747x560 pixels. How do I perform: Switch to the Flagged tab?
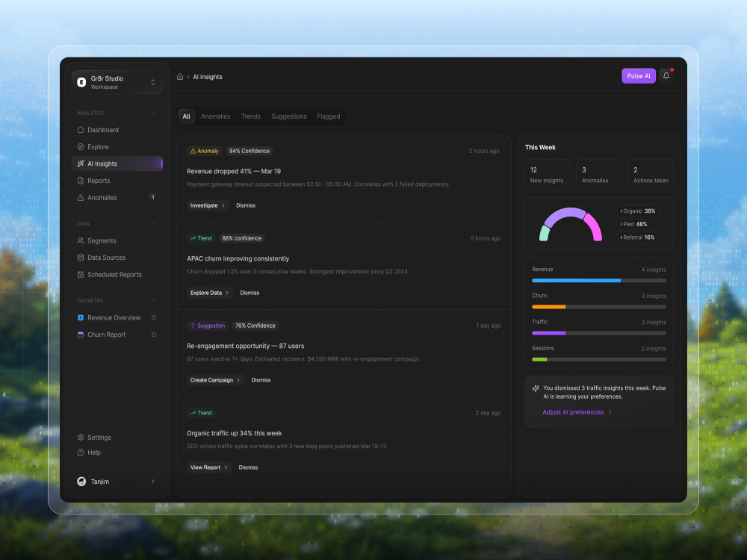click(x=328, y=116)
